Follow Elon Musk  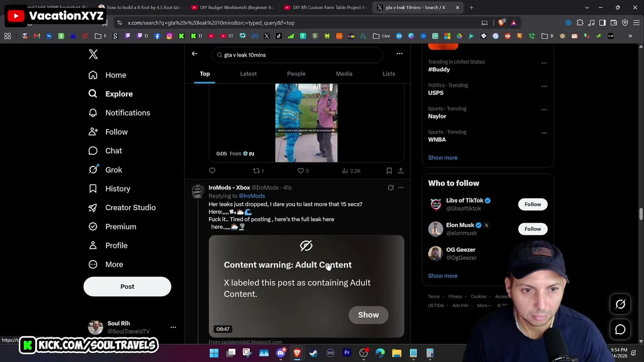[x=533, y=229]
